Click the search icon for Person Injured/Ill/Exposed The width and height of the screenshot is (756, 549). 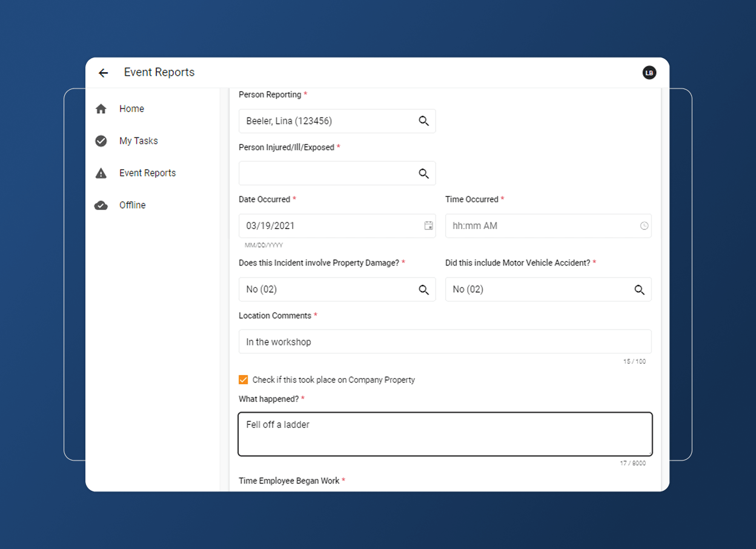(423, 173)
